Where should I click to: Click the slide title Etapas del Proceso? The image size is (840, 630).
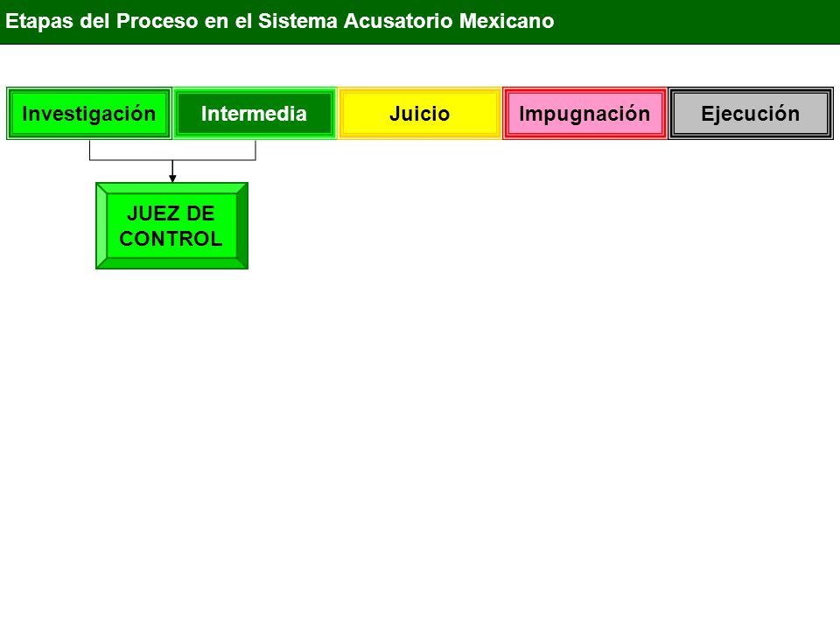pyautogui.click(x=280, y=21)
